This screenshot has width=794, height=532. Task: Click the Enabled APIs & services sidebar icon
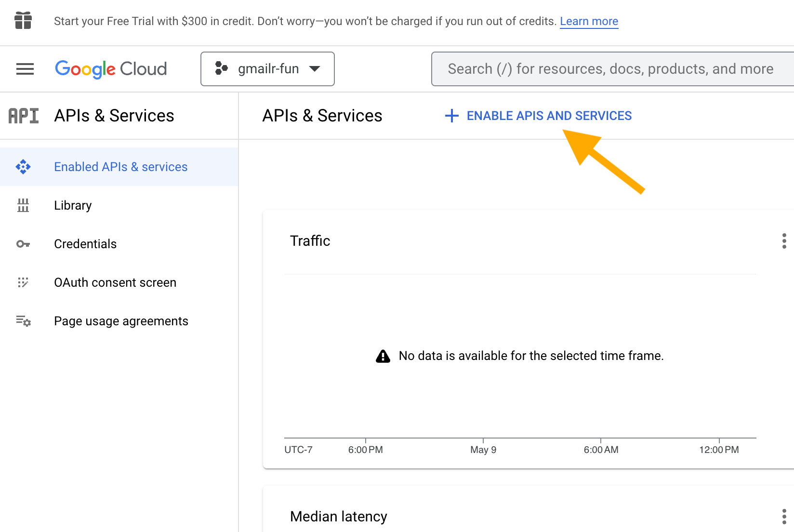pyautogui.click(x=23, y=167)
